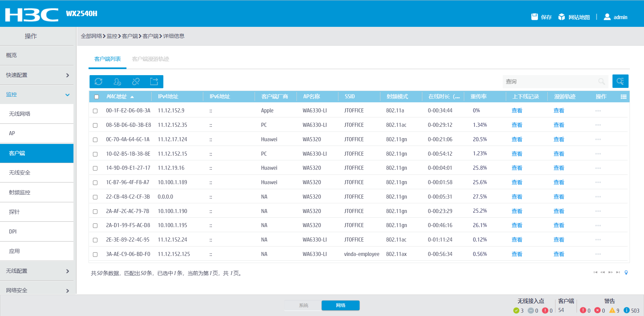644x316 pixels.
Task: Open advanced search with the blue magnifier button
Action: (x=620, y=81)
